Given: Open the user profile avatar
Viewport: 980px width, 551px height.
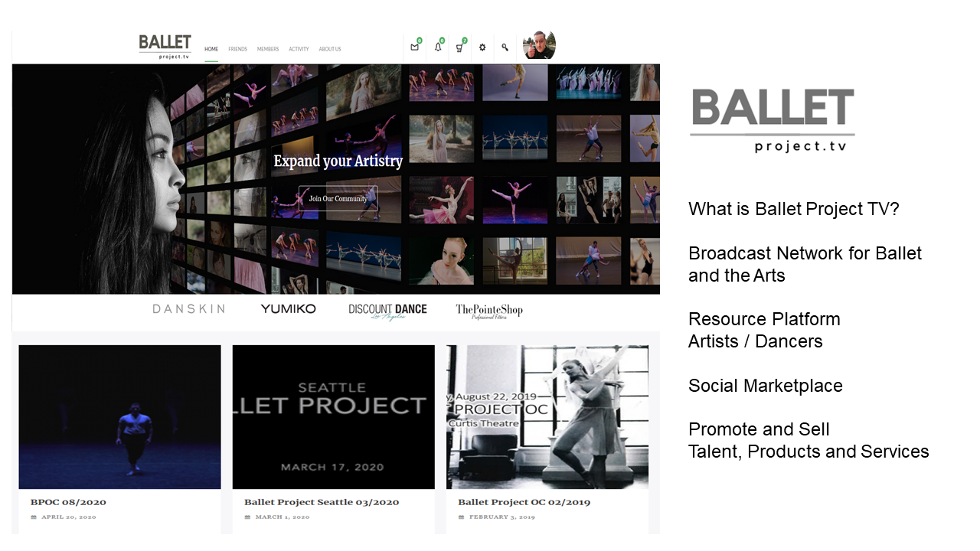Looking at the screenshot, I should [x=539, y=45].
